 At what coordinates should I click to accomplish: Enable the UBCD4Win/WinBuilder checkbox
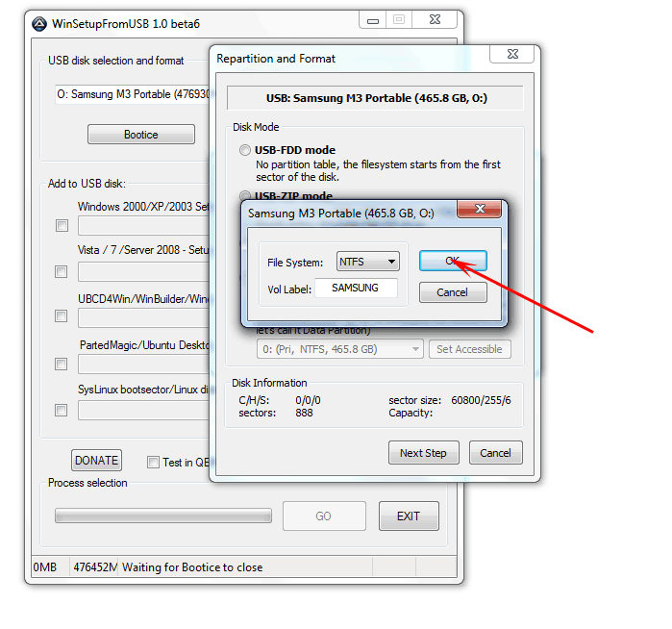click(62, 316)
